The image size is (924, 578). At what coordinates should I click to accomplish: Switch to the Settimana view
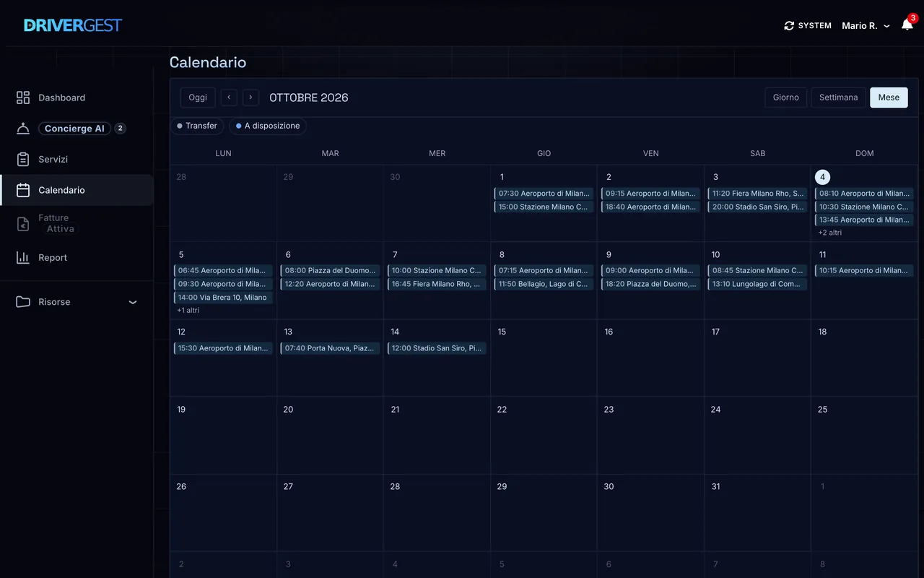(x=838, y=98)
